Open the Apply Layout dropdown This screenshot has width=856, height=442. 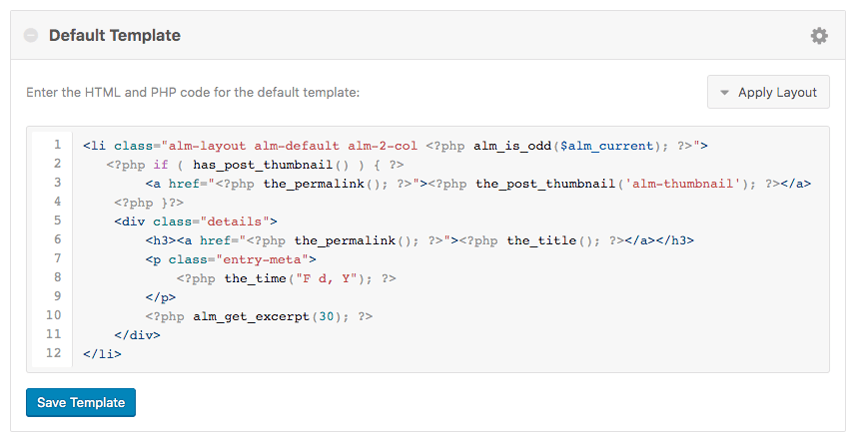pyautogui.click(x=768, y=92)
